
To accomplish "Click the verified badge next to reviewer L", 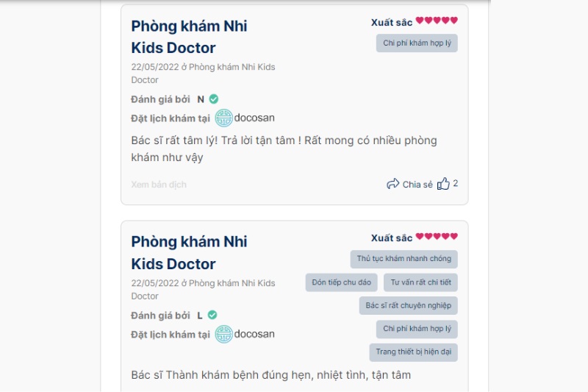I will click(212, 316).
